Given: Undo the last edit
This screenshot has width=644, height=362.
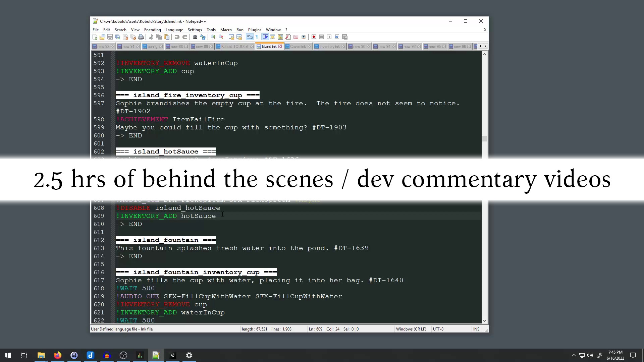Looking at the screenshot, I should point(177,37).
